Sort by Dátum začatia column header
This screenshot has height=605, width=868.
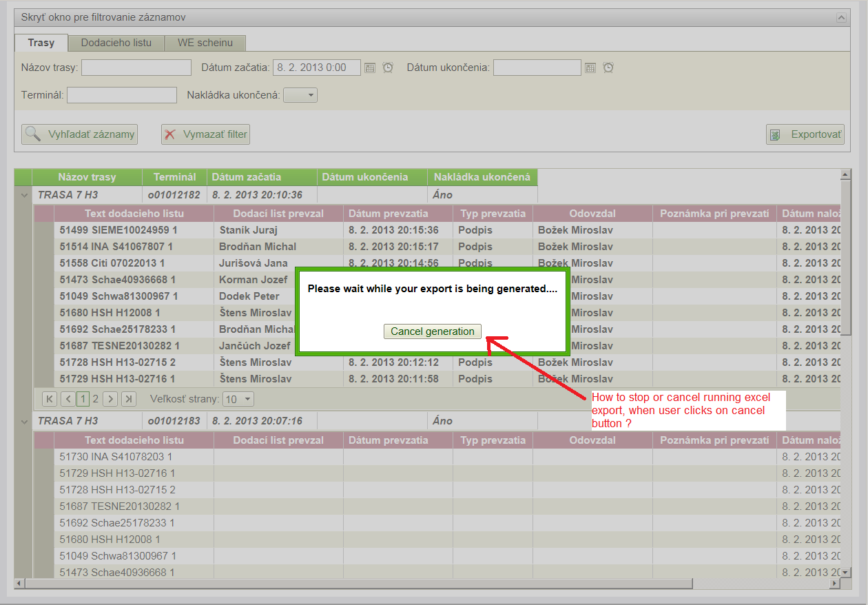click(262, 177)
